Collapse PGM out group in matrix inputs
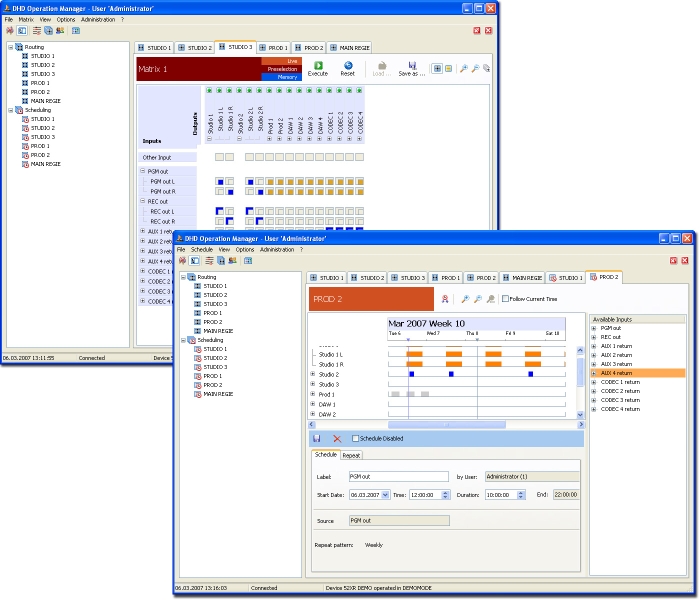The width and height of the screenshot is (700, 600). click(x=143, y=171)
